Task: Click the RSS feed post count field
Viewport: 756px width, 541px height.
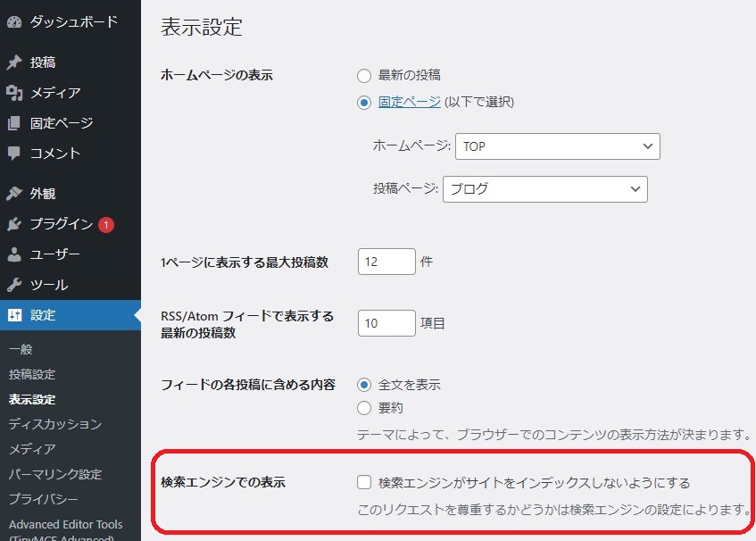Action: 386,323
